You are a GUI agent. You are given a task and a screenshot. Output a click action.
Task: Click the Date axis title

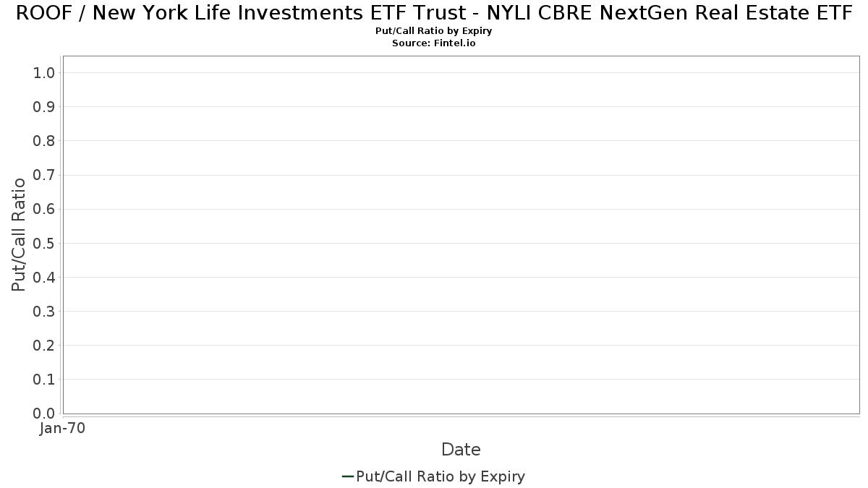click(x=461, y=450)
